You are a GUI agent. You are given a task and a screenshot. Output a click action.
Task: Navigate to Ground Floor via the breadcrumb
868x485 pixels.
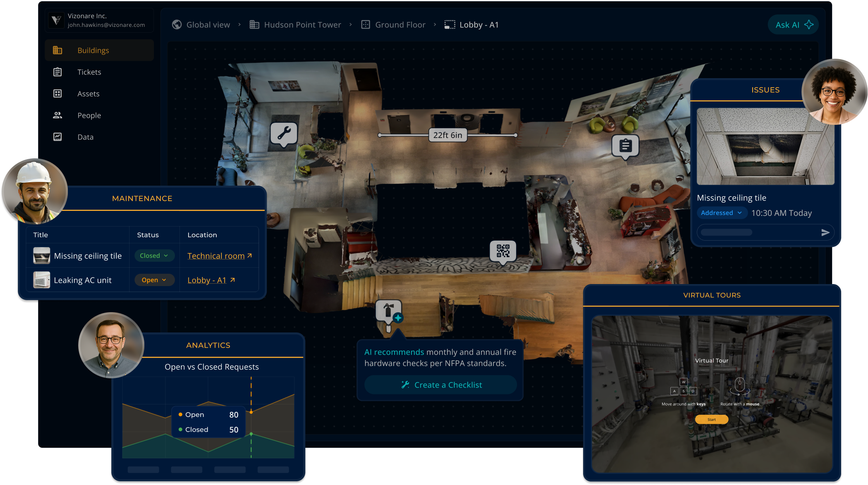(x=400, y=24)
